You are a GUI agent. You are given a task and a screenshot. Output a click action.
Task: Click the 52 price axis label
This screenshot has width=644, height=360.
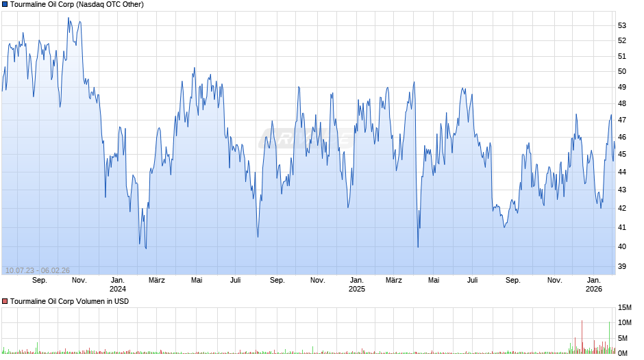point(622,40)
